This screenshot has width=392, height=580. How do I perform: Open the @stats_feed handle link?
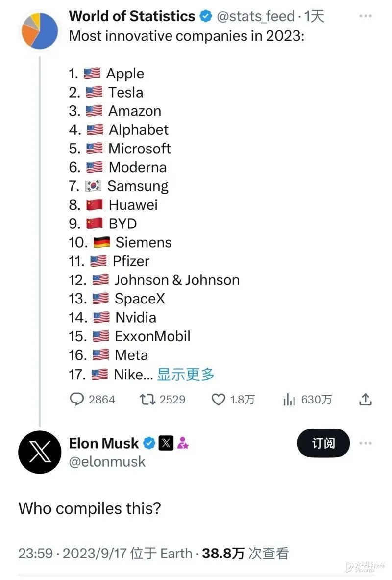tap(256, 16)
